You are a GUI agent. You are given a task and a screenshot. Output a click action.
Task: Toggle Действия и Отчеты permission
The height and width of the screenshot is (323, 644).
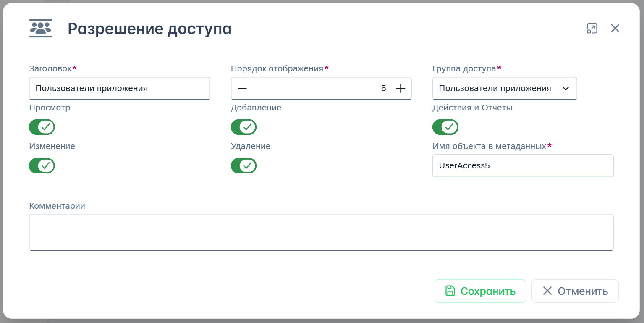pos(445,127)
